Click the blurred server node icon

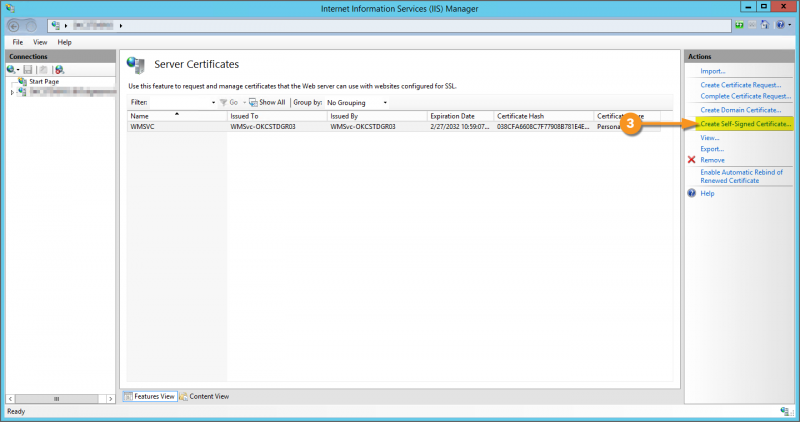22,92
